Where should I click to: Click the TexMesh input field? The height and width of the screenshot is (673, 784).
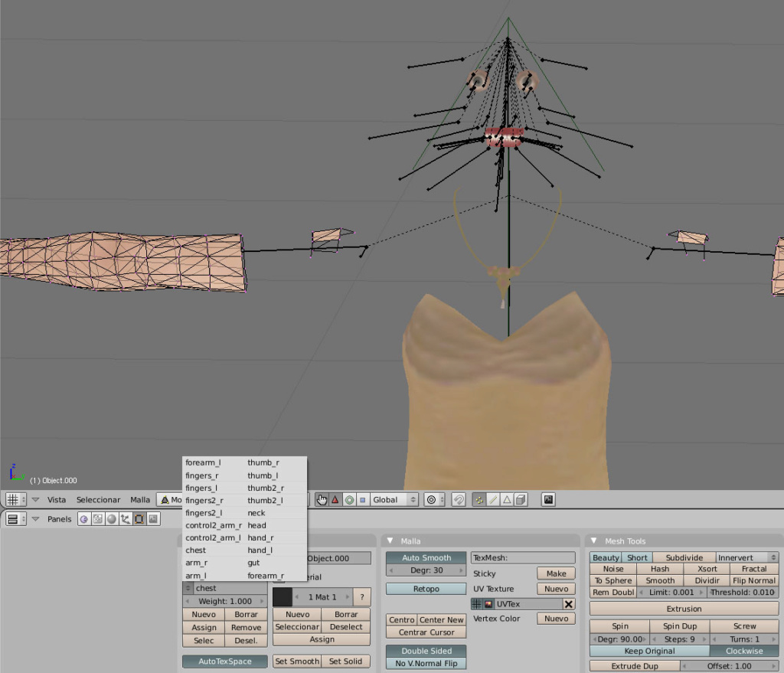pos(523,557)
